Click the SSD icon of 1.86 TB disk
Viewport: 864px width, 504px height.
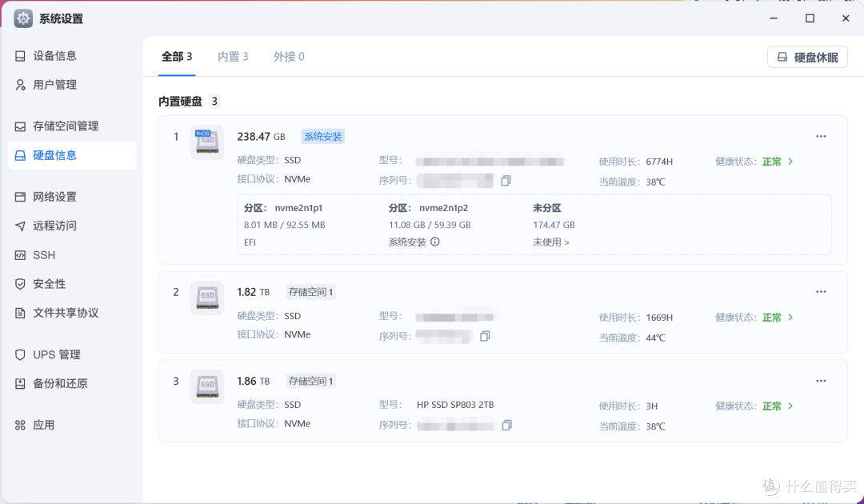(207, 386)
